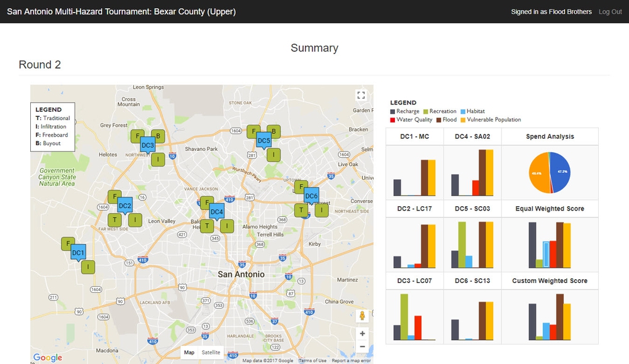Click the Recharge legend color swatch
The width and height of the screenshot is (629, 364).
[x=393, y=111]
